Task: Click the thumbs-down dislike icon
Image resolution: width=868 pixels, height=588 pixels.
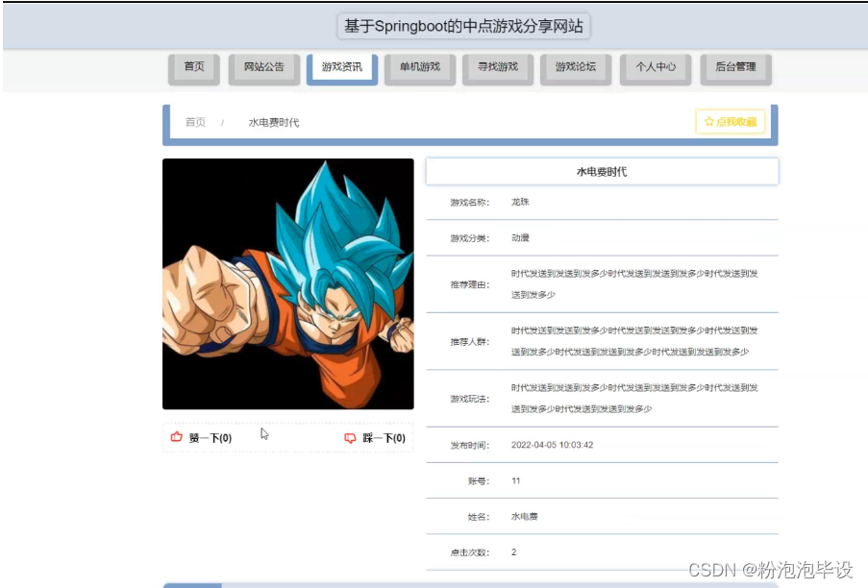Action: 350,438
